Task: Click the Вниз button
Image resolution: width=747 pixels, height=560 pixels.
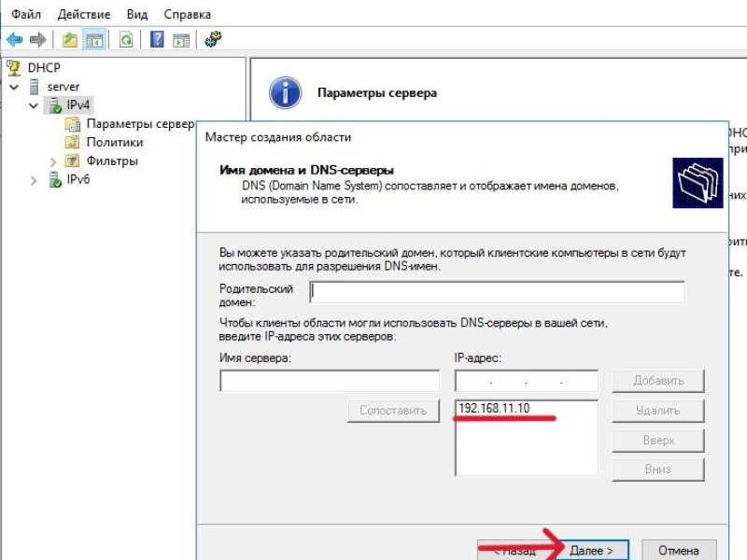Action: pos(658,469)
